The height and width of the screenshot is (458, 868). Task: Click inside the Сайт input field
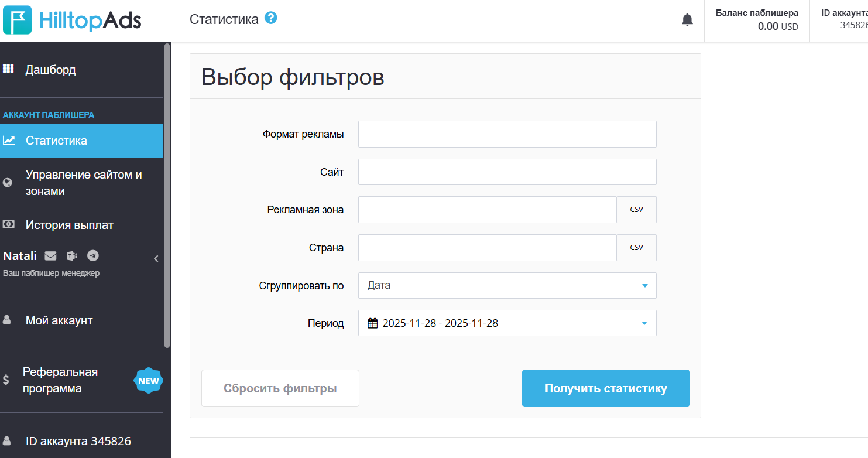coord(507,172)
